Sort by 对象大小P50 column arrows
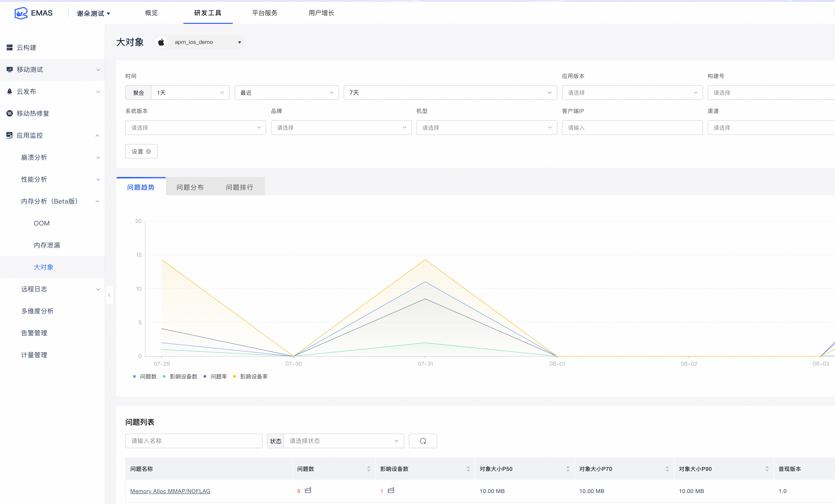Viewport: 835px width, 504px height. 568,469
